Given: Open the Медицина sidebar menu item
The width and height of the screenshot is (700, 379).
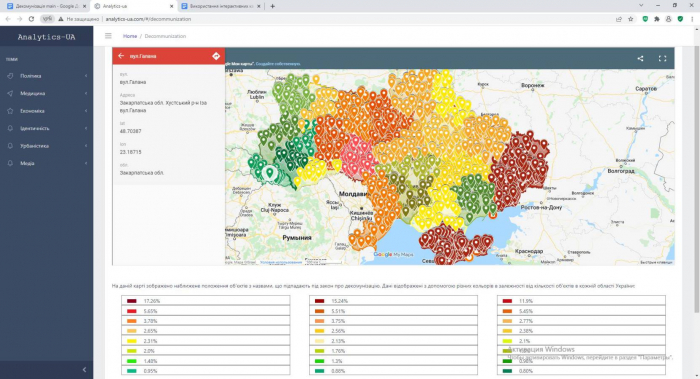Looking at the screenshot, I should click(46, 93).
